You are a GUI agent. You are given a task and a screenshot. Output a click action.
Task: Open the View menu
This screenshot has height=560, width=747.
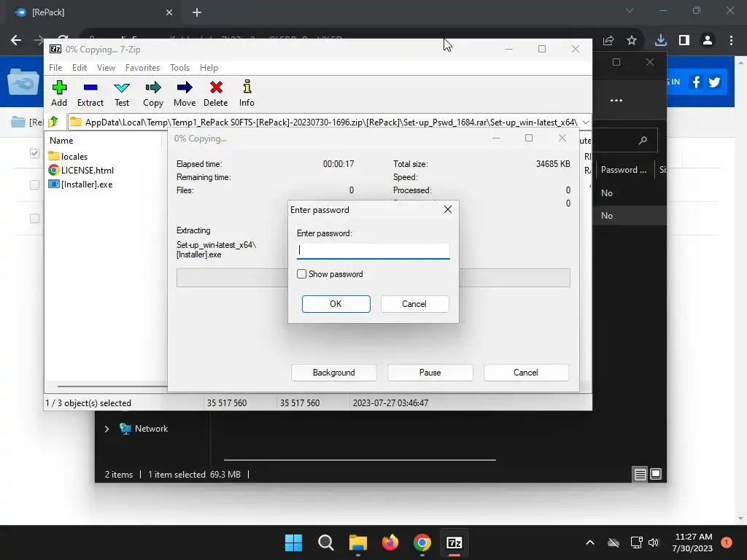click(x=106, y=68)
